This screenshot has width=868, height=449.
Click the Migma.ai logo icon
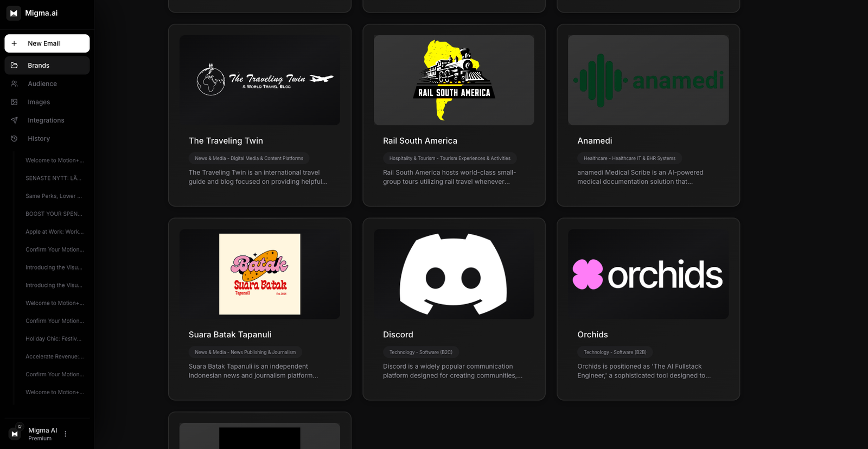[x=14, y=13]
